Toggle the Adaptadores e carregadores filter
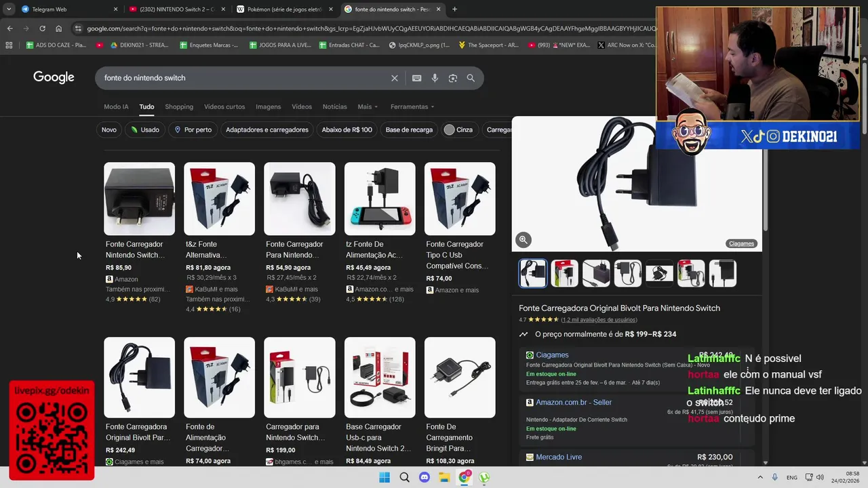The width and height of the screenshot is (868, 488). [267, 129]
